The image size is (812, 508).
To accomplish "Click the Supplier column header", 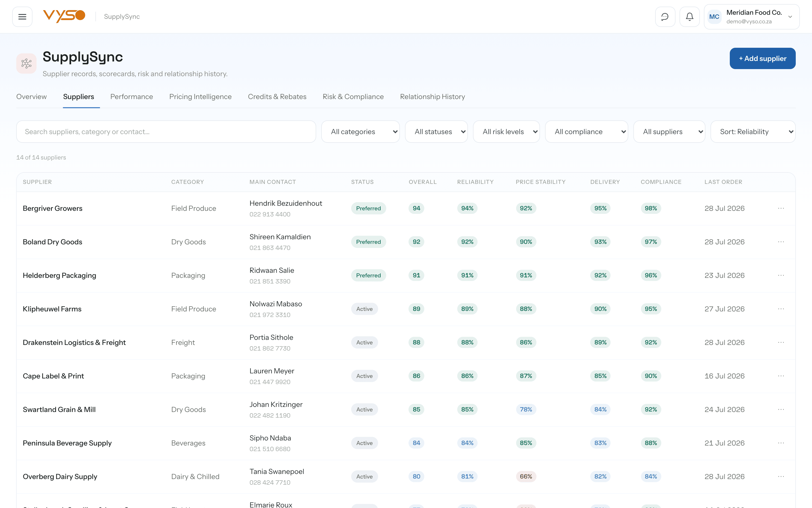I will (37, 182).
